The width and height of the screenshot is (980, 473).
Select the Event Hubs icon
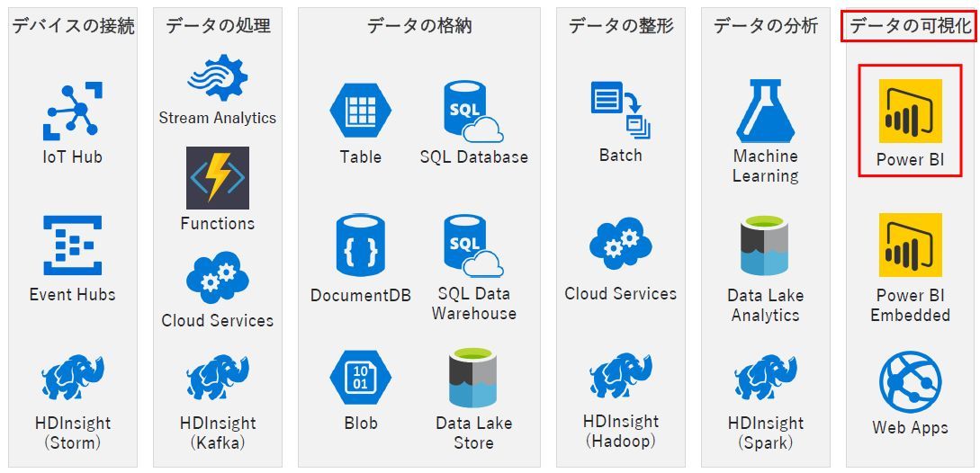coord(73,245)
